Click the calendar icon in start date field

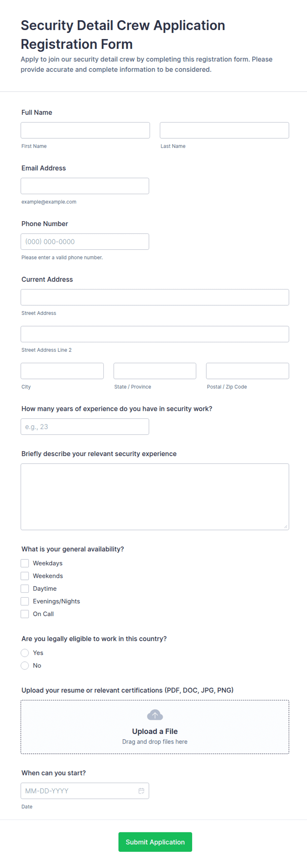(x=142, y=790)
